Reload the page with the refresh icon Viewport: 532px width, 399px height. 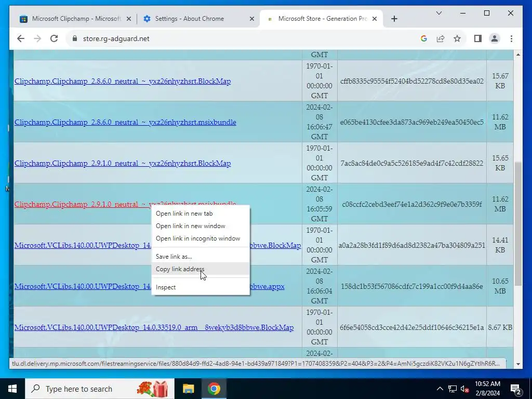point(54,38)
